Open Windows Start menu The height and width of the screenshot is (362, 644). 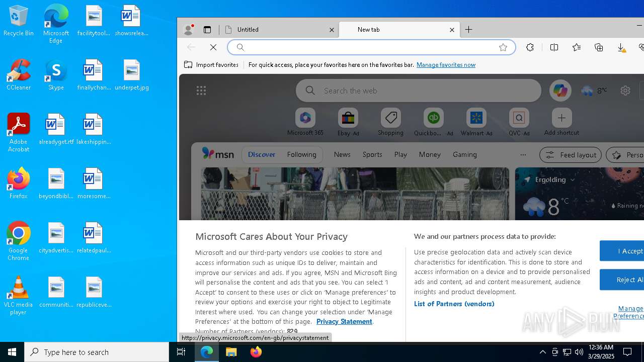point(12,352)
